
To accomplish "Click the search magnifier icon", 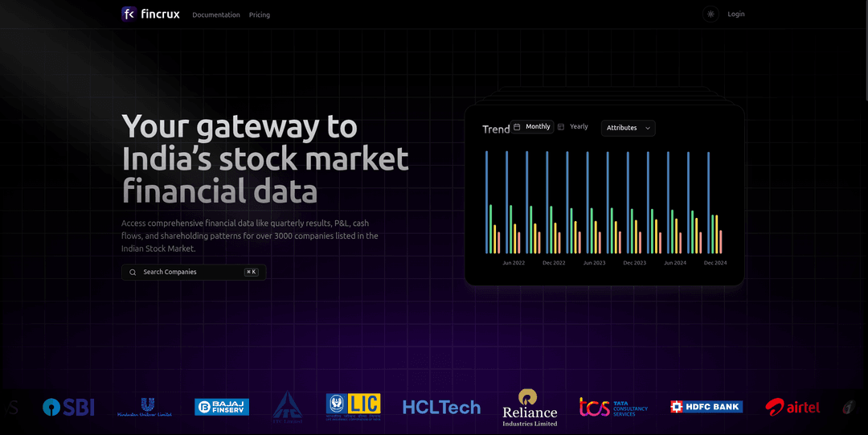I will [x=133, y=273].
